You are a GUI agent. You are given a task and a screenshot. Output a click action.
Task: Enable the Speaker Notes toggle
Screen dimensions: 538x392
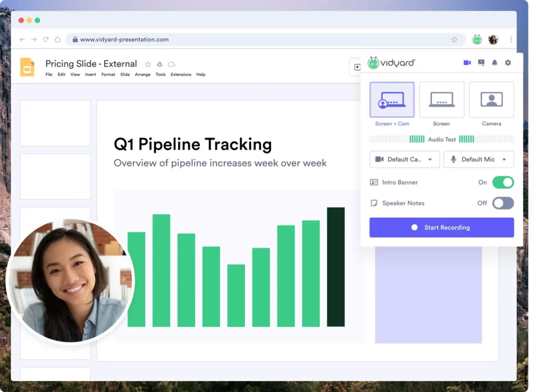point(503,203)
